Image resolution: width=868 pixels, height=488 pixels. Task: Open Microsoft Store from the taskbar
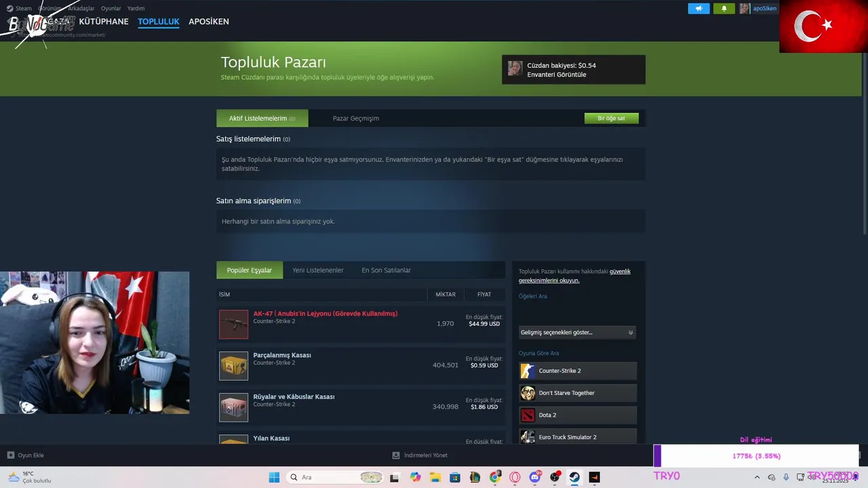coord(455,477)
